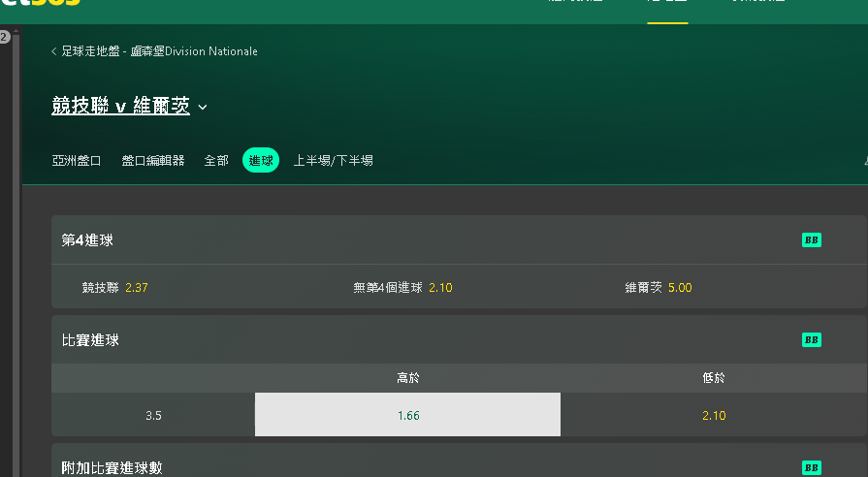Click the back arrow before 足球走地盤

pyautogui.click(x=53, y=51)
